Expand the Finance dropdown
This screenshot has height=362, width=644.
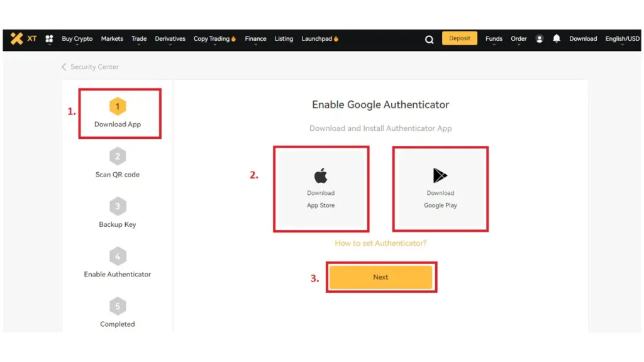[x=255, y=38]
